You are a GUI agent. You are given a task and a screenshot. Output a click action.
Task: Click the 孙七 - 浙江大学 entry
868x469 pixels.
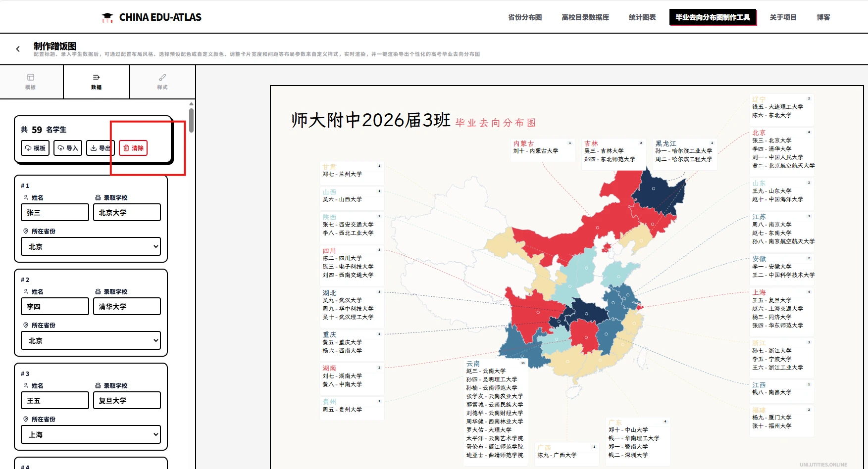point(772,351)
